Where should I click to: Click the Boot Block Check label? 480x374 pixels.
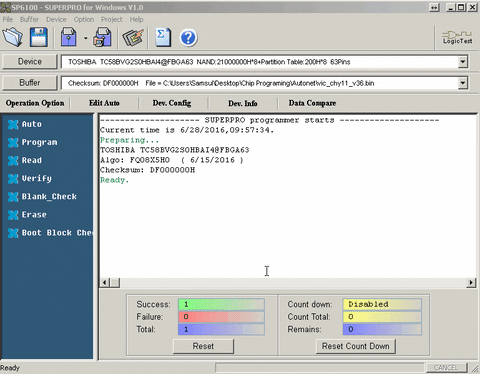point(57,233)
